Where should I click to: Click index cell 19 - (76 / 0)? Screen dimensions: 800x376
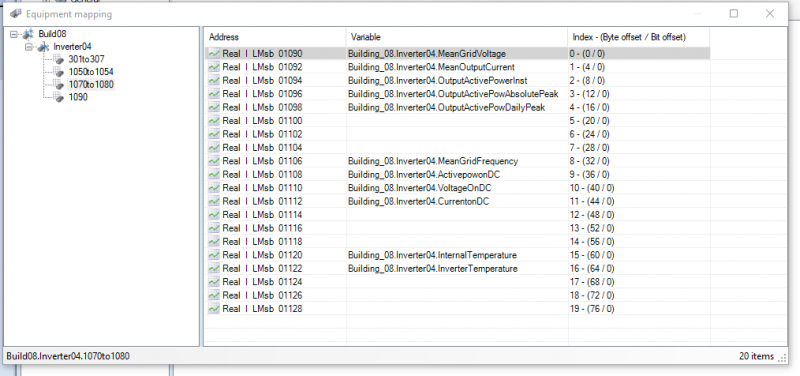tap(592, 309)
